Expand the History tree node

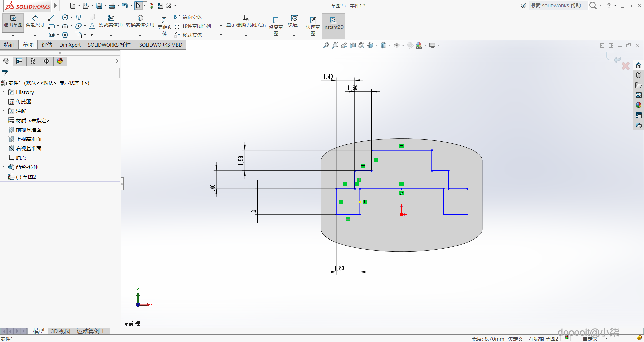(3, 92)
